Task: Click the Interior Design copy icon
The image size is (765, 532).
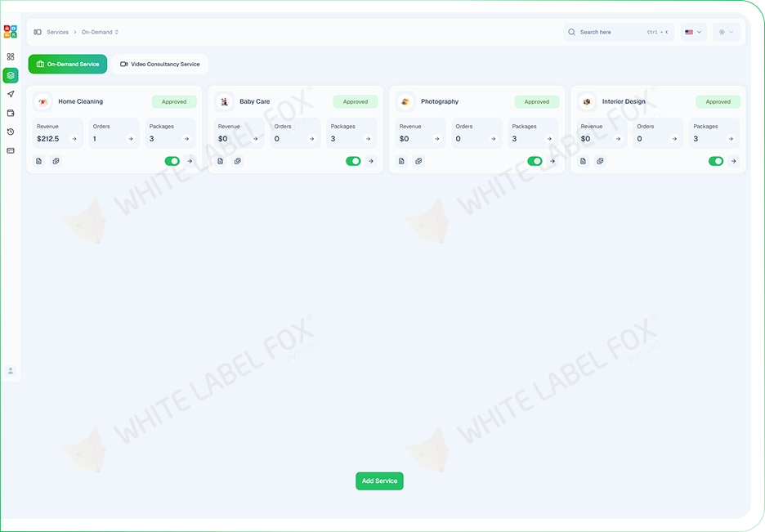Action: (x=600, y=161)
